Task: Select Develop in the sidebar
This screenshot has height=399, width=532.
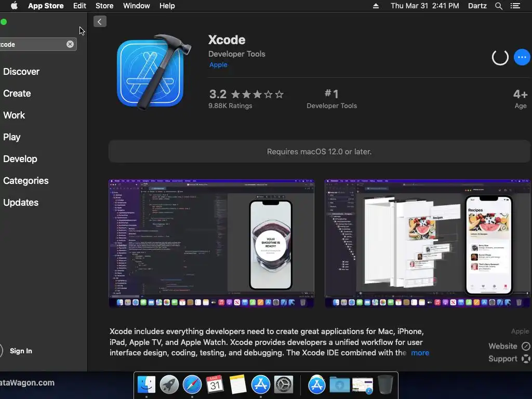Action: pyautogui.click(x=20, y=159)
